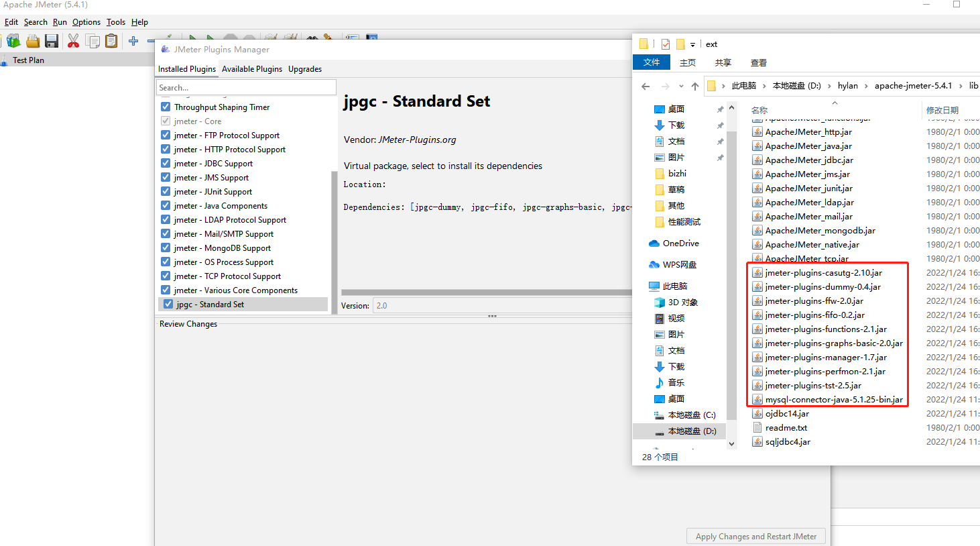Copy the selected element using the copy icon

pyautogui.click(x=93, y=40)
